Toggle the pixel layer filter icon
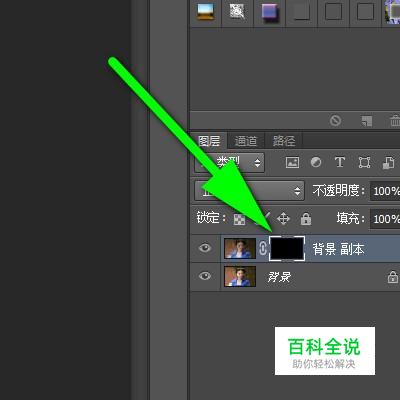This screenshot has height=400, width=400. (x=292, y=162)
